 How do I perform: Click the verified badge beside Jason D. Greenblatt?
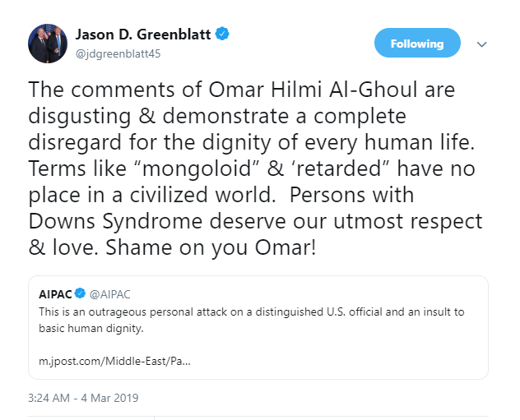(x=222, y=35)
